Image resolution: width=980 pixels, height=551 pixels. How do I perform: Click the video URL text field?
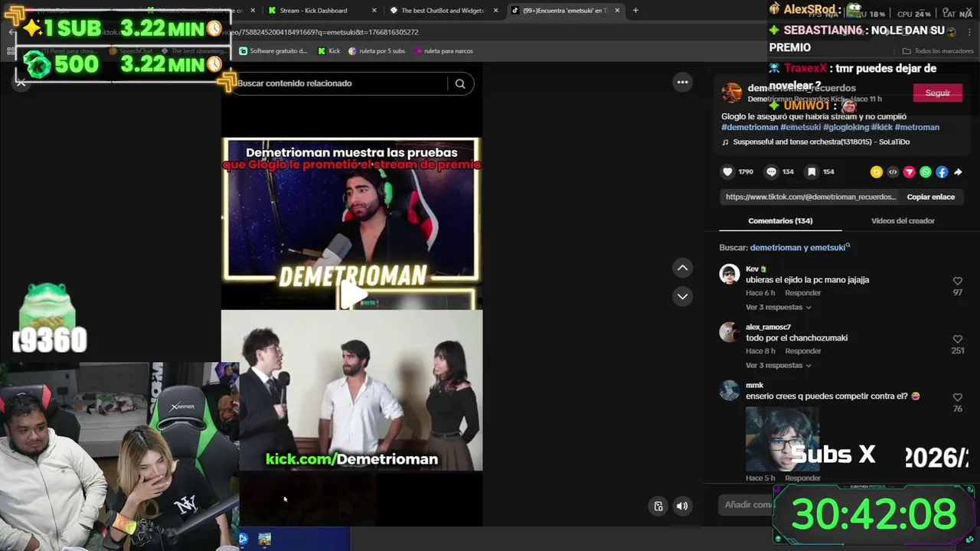coord(809,197)
